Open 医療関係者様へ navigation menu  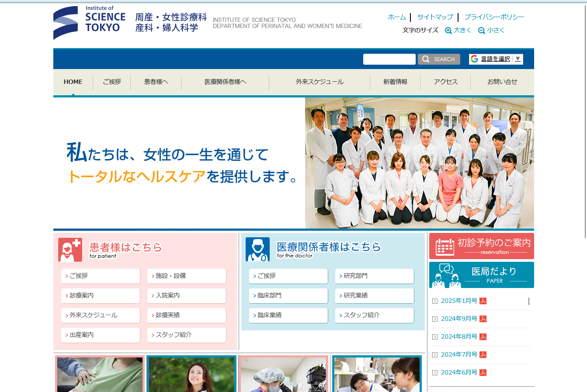225,82
